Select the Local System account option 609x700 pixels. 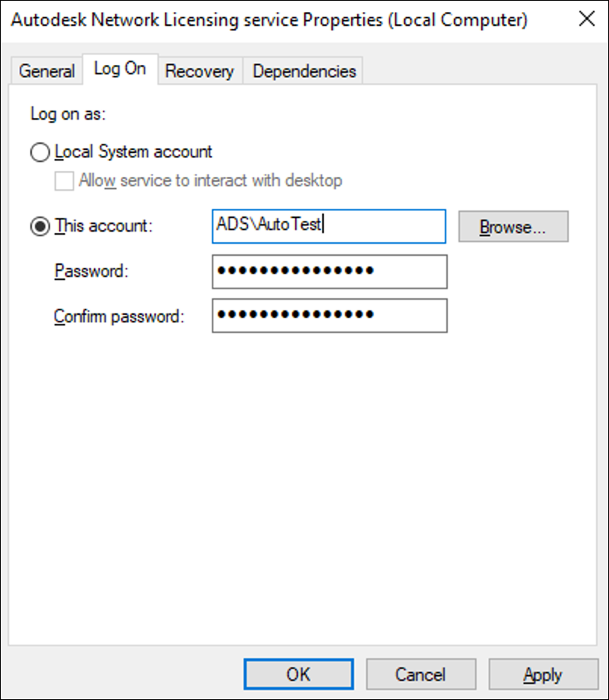[x=39, y=152]
